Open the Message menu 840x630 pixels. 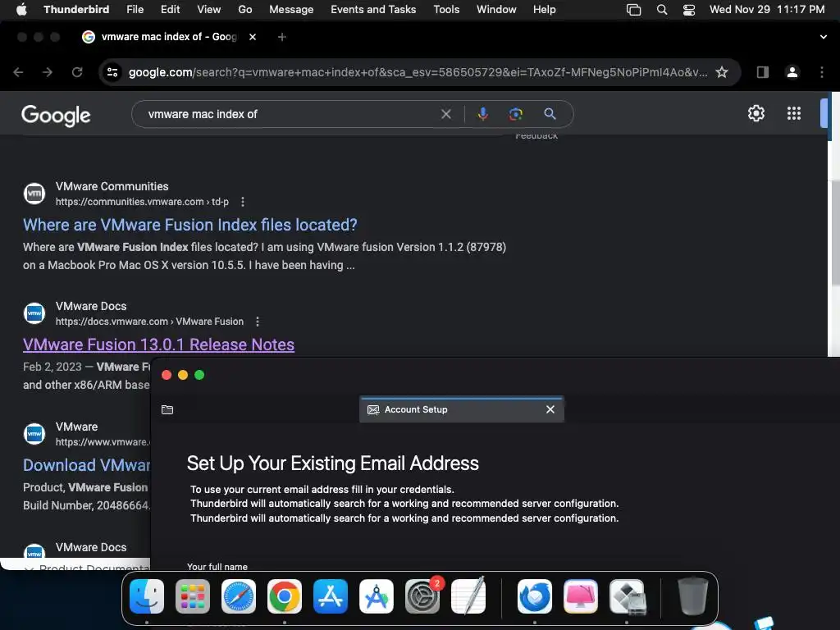pyautogui.click(x=291, y=9)
